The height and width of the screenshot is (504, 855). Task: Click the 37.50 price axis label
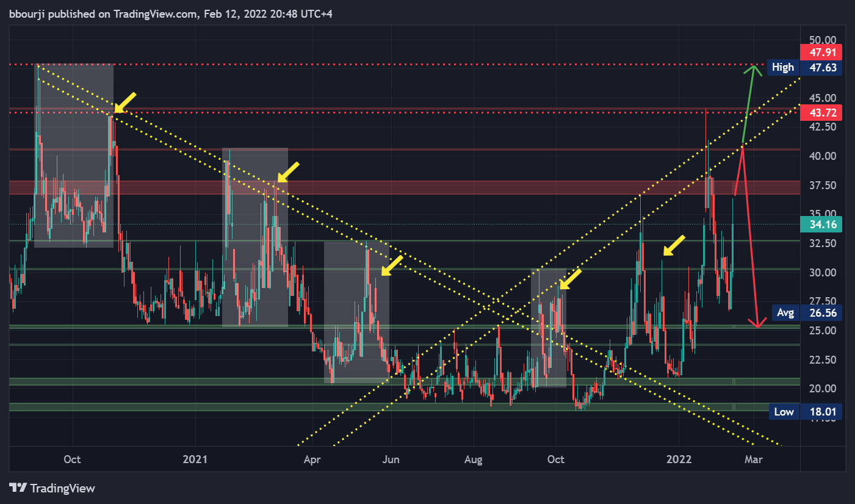(x=822, y=185)
